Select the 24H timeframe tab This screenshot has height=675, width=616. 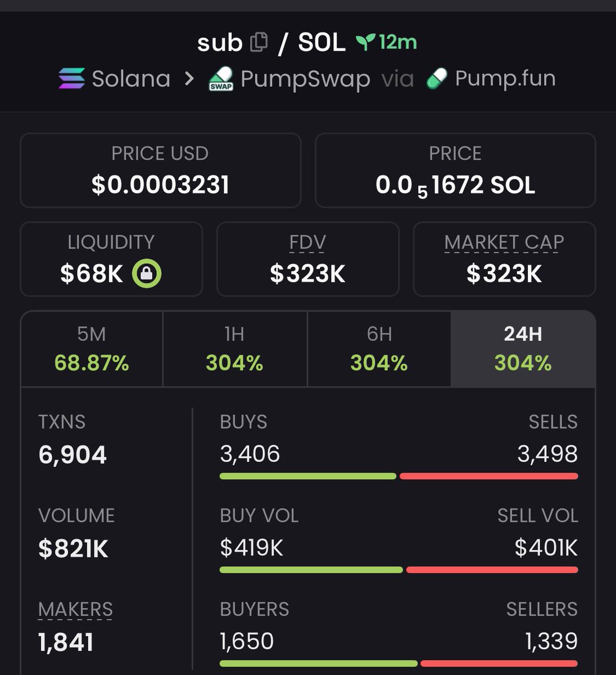pyautogui.click(x=523, y=349)
